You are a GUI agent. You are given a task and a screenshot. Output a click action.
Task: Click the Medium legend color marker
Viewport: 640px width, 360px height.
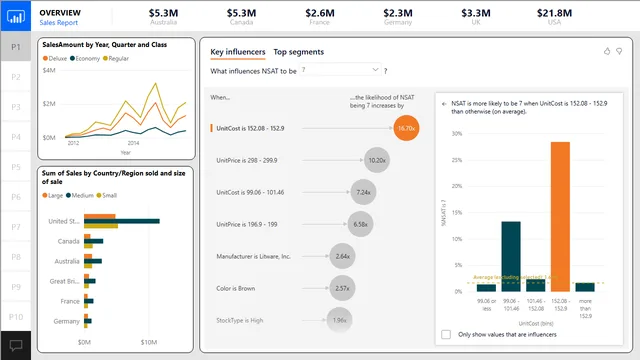tap(69, 195)
